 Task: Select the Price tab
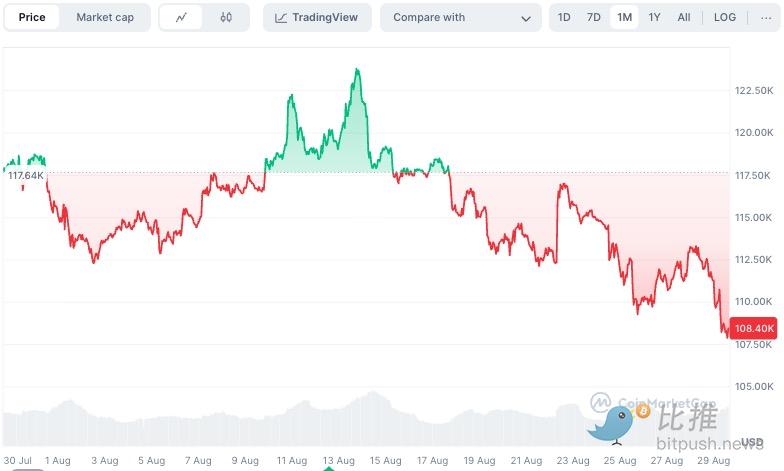point(32,17)
